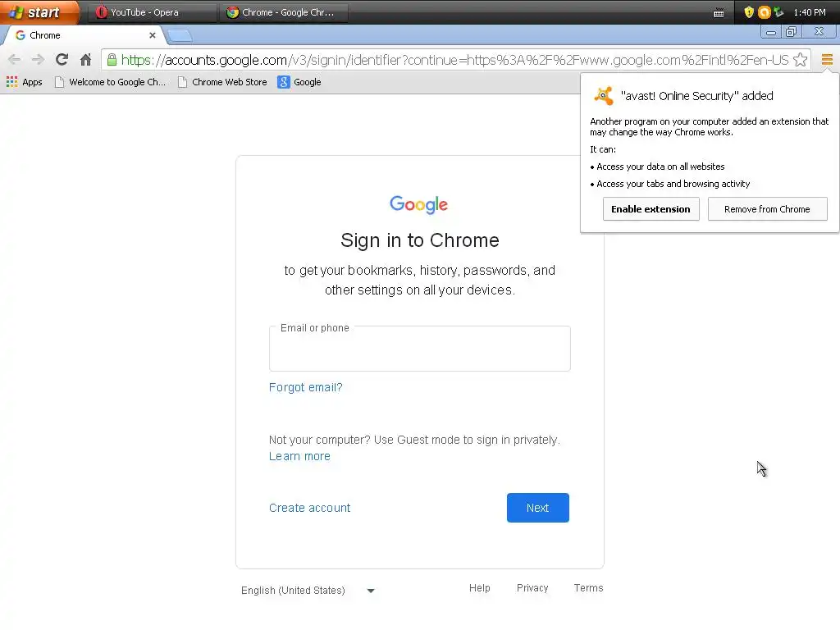Click the blue Next button
Screen dimensions: 840x630
click(x=538, y=508)
